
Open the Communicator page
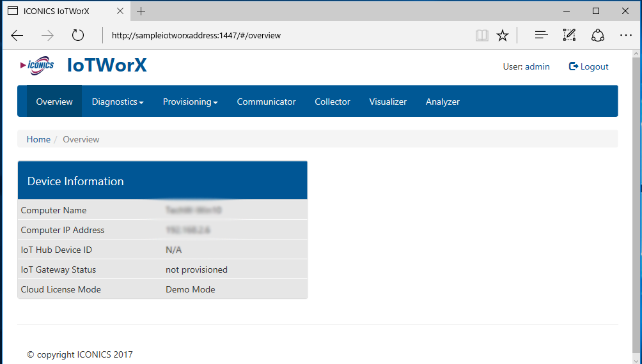[x=266, y=102]
